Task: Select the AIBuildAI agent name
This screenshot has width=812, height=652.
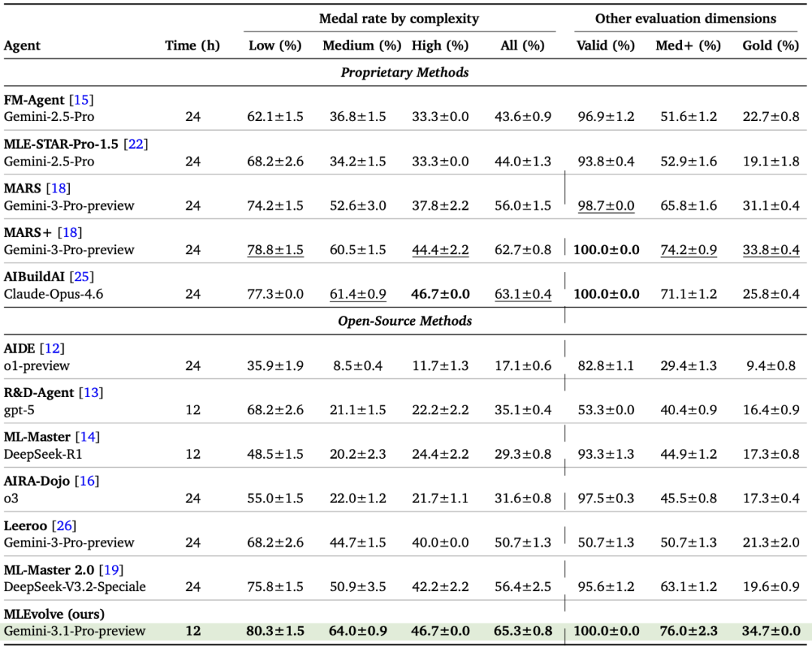Action: point(34,277)
